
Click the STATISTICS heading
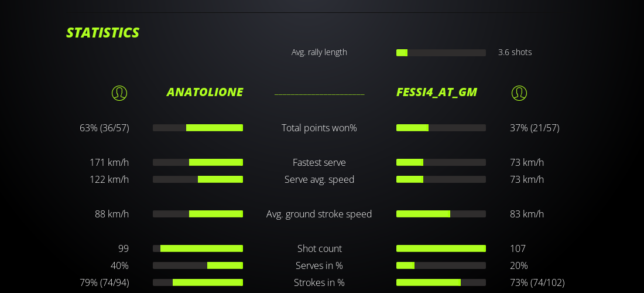coord(102,33)
